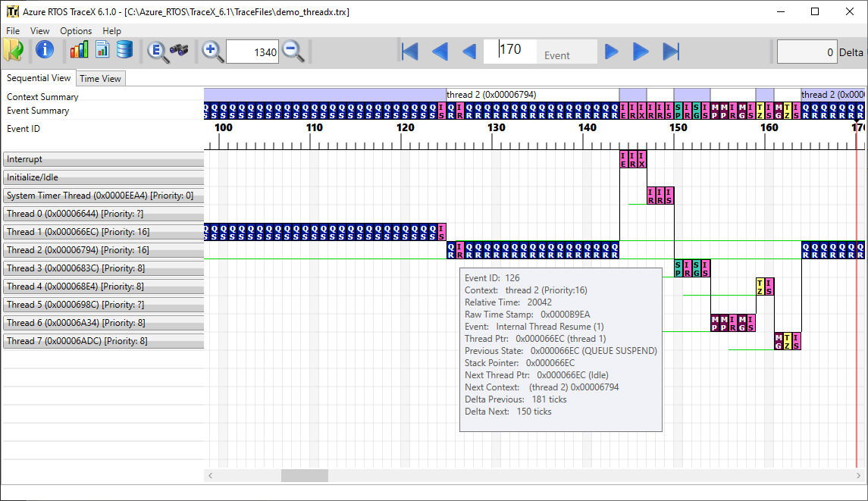Go back a page with the large left arrow

[x=440, y=52]
